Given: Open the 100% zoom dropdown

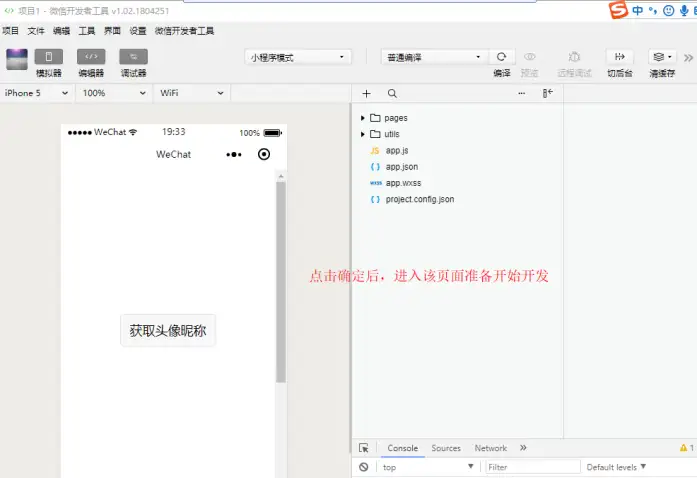Looking at the screenshot, I should coord(114,93).
